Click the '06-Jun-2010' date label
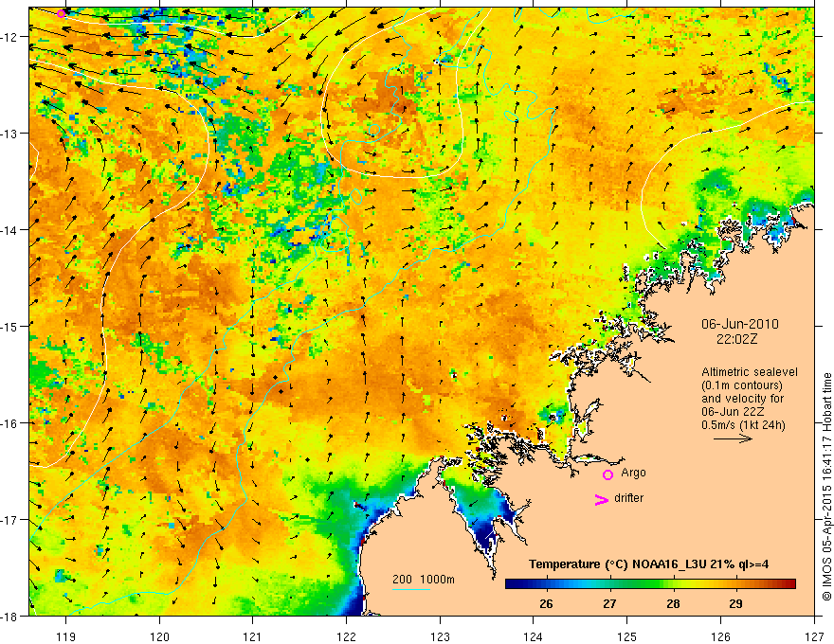The height and width of the screenshot is (644, 834). coord(740,324)
